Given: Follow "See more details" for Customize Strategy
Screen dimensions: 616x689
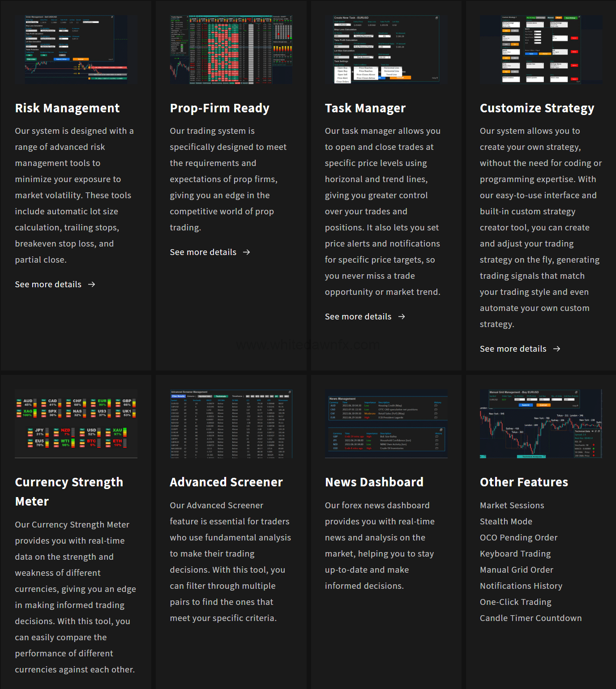Looking at the screenshot, I should click(x=513, y=349).
